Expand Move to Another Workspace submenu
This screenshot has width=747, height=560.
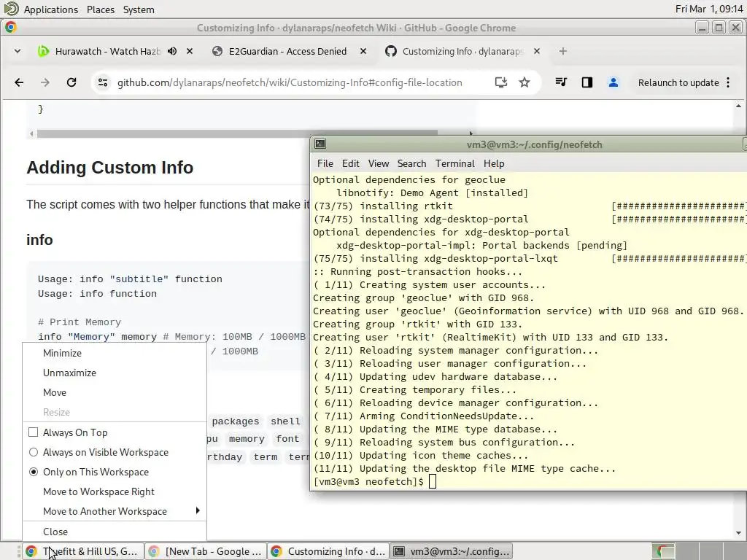[x=115, y=511]
